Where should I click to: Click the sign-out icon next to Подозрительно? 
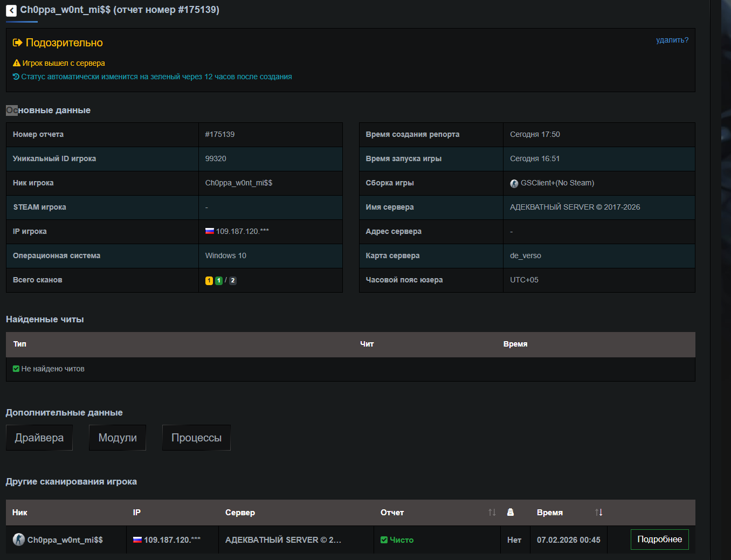[18, 43]
